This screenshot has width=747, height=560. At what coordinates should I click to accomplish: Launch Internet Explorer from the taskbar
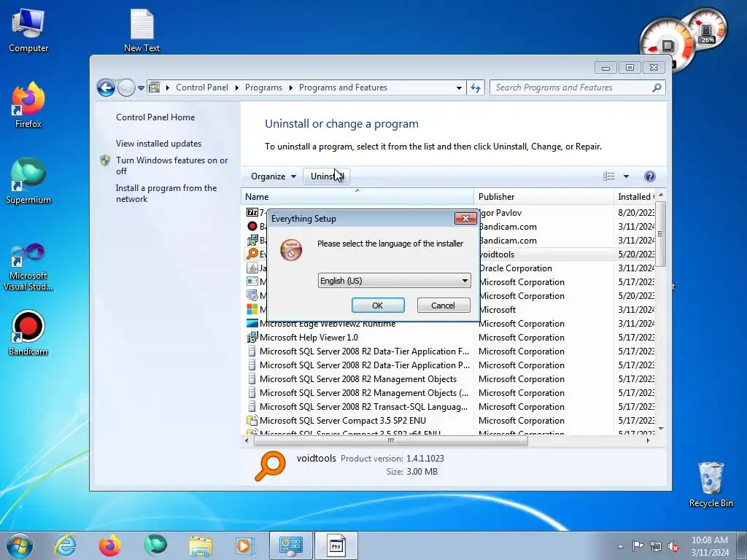coord(65,545)
